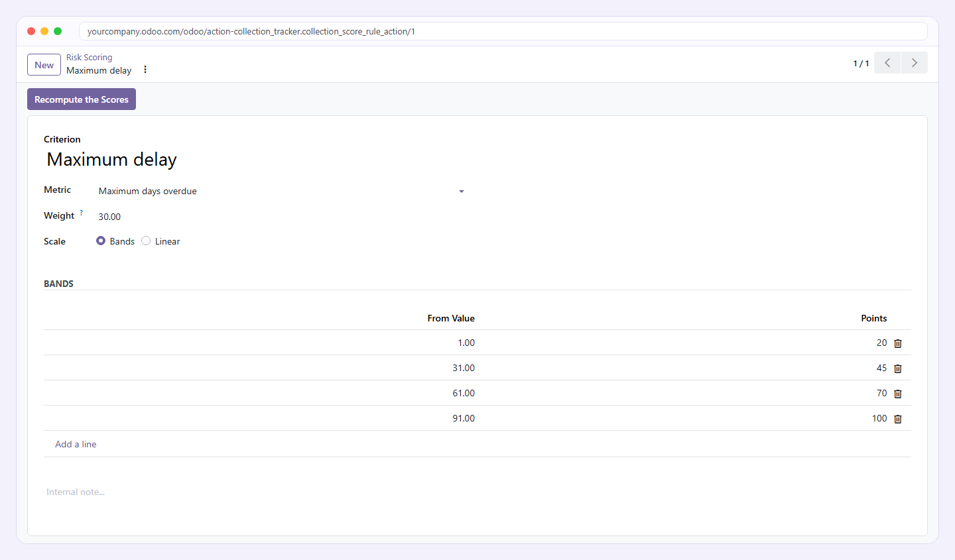
Task: Create a New record
Action: (x=44, y=65)
